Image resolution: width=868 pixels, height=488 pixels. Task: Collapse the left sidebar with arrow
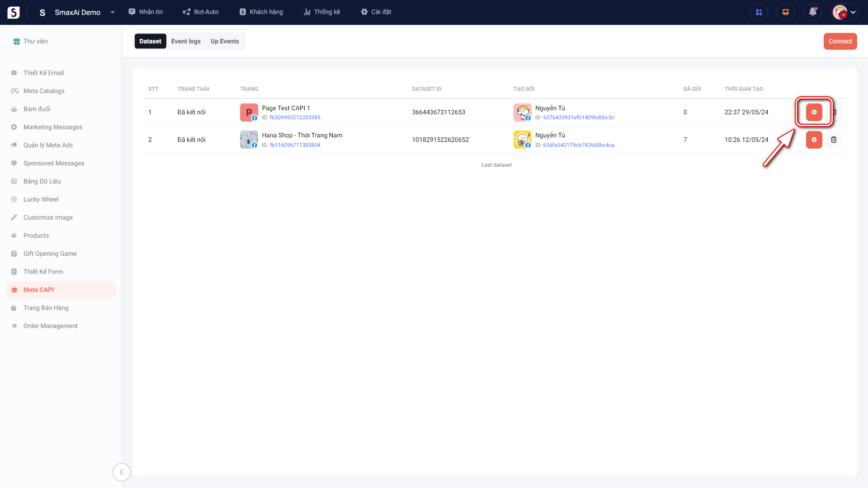(121, 472)
